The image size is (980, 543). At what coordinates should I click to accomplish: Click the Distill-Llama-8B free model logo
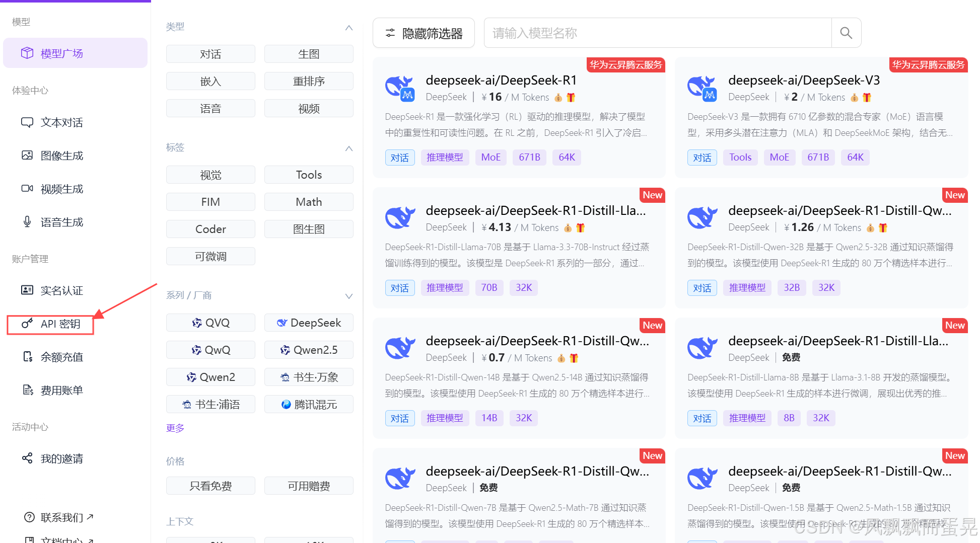tap(702, 348)
